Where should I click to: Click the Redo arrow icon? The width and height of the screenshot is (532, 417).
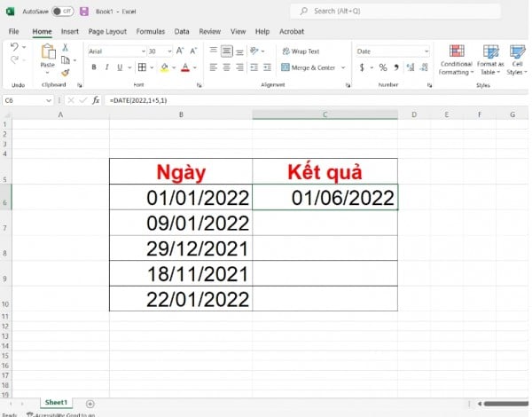point(14,59)
